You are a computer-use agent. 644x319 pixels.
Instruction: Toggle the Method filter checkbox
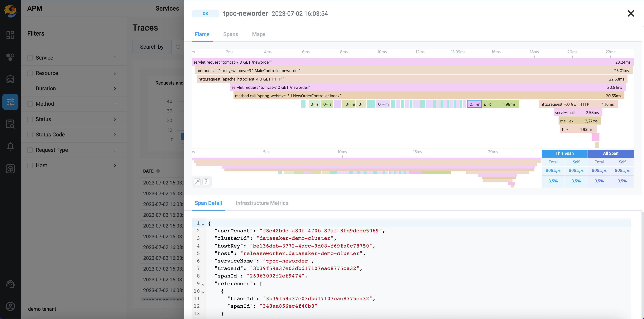coord(30,104)
